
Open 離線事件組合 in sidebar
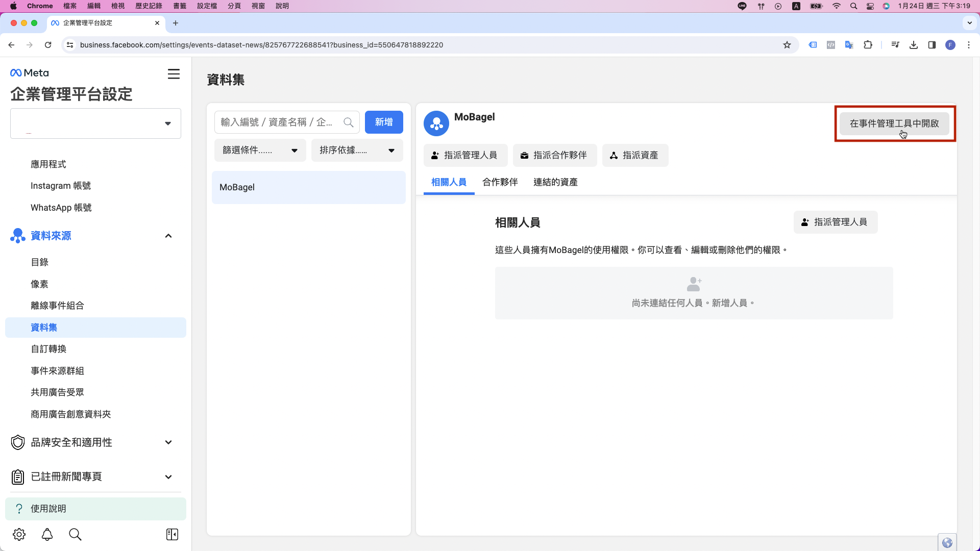(57, 306)
